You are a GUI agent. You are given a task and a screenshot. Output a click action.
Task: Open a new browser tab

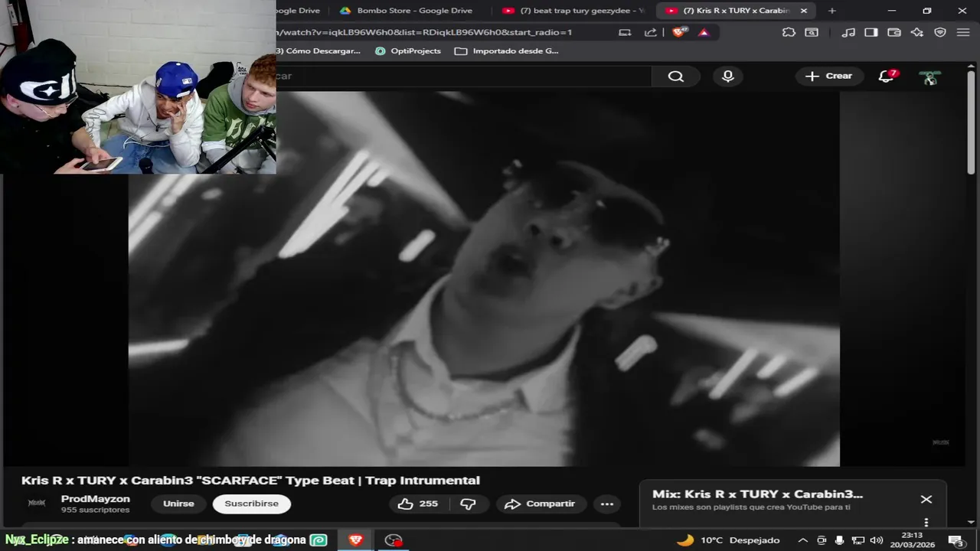(832, 11)
